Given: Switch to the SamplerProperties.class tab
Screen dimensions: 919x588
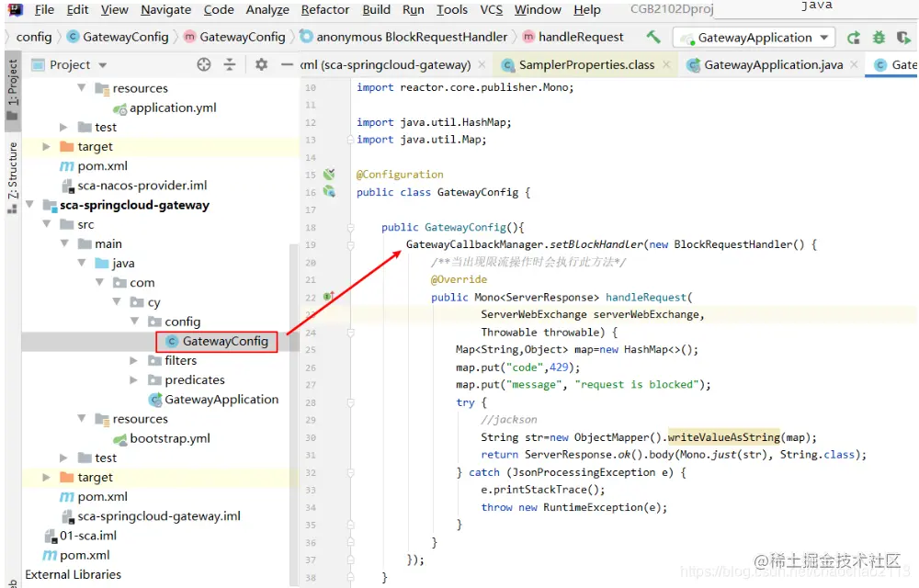Looking at the screenshot, I should click(586, 65).
